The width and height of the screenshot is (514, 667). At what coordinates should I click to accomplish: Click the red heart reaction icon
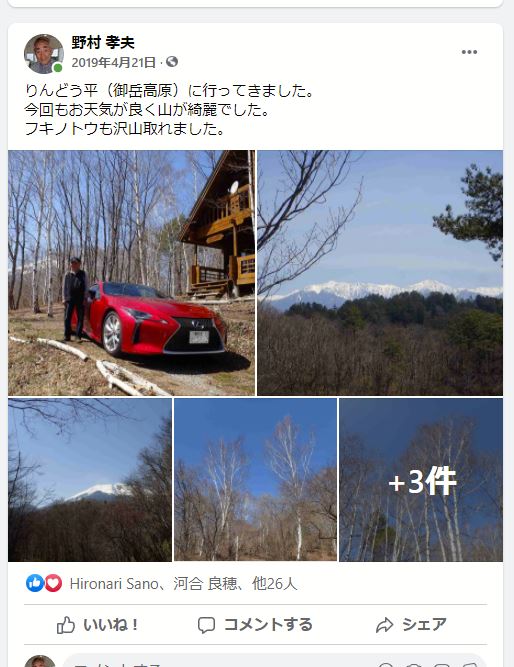pos(53,583)
